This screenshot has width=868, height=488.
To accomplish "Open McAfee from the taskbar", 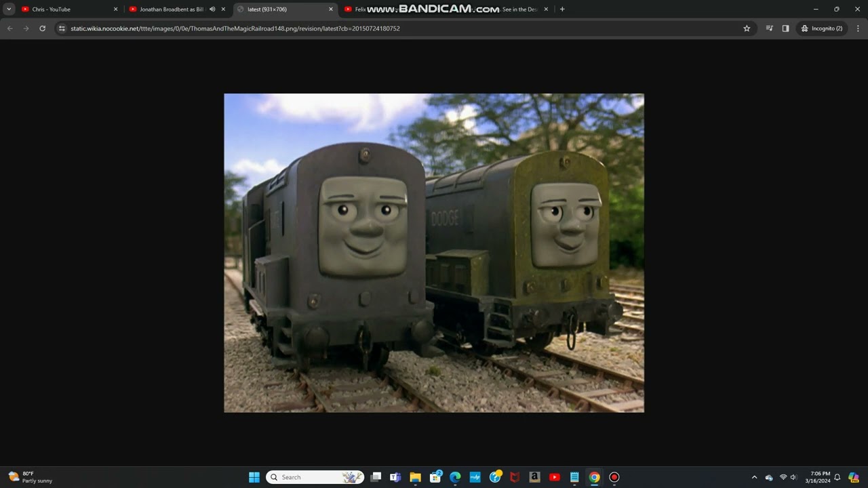I will tap(515, 477).
